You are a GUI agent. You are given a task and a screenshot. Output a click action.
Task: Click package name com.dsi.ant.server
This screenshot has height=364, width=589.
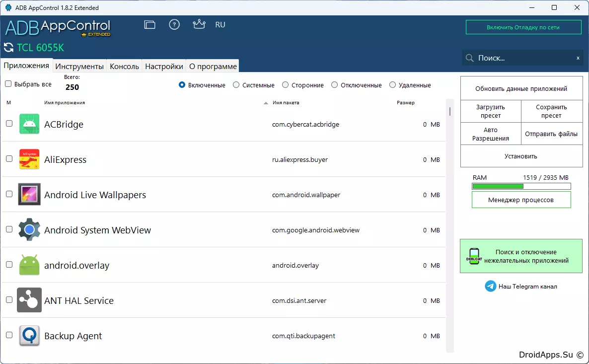click(299, 300)
